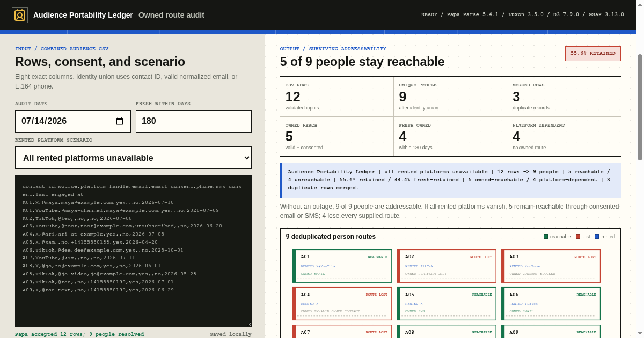Click the '9 deduplicated person routes' title
The width and height of the screenshot is (644, 338).
[331, 237]
